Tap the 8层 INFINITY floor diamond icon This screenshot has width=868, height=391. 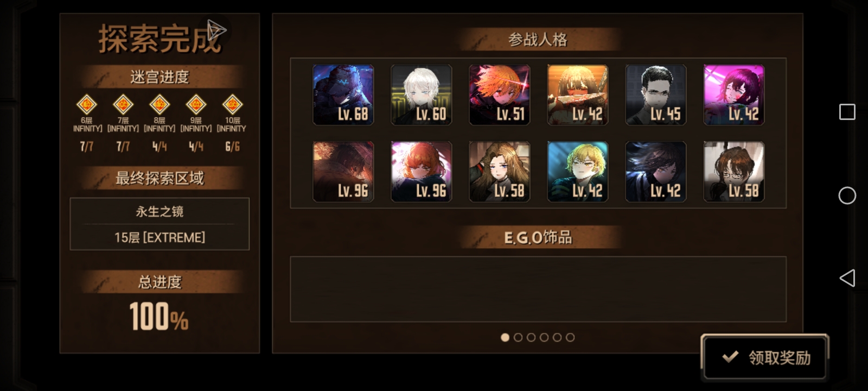159,104
